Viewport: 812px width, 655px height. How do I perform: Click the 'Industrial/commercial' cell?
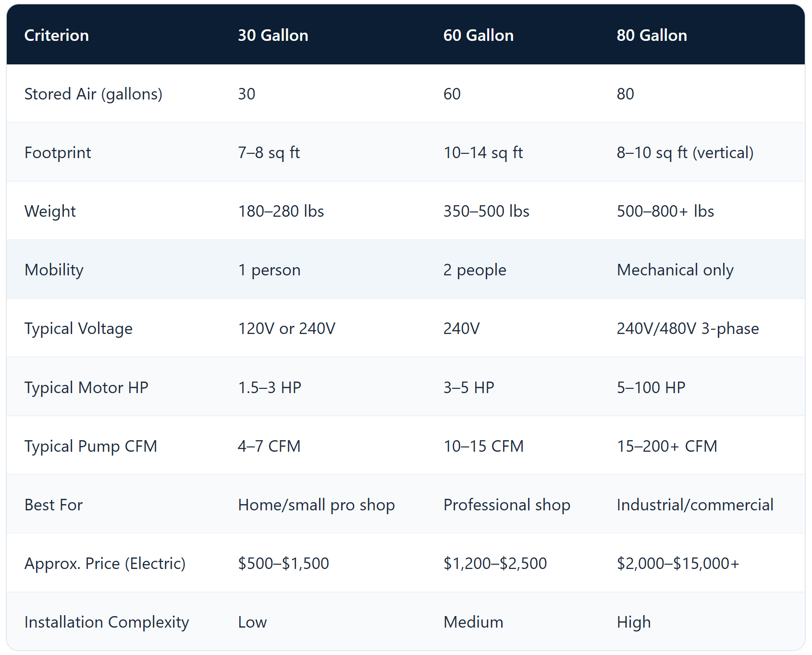point(695,505)
